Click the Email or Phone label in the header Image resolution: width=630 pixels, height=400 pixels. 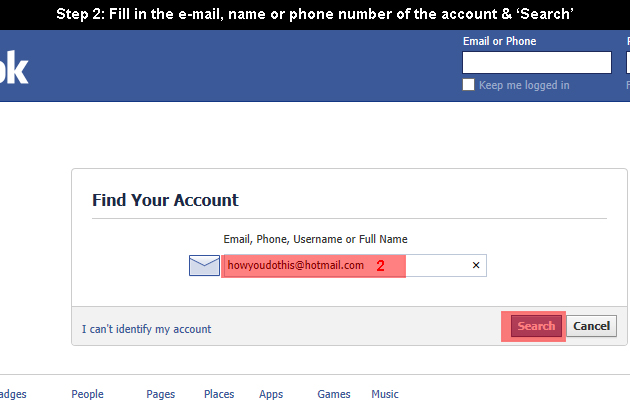click(499, 41)
